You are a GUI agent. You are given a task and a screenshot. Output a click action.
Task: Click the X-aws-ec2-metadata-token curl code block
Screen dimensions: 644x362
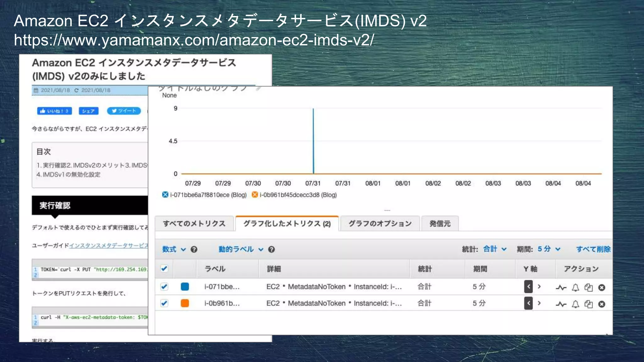coord(90,318)
